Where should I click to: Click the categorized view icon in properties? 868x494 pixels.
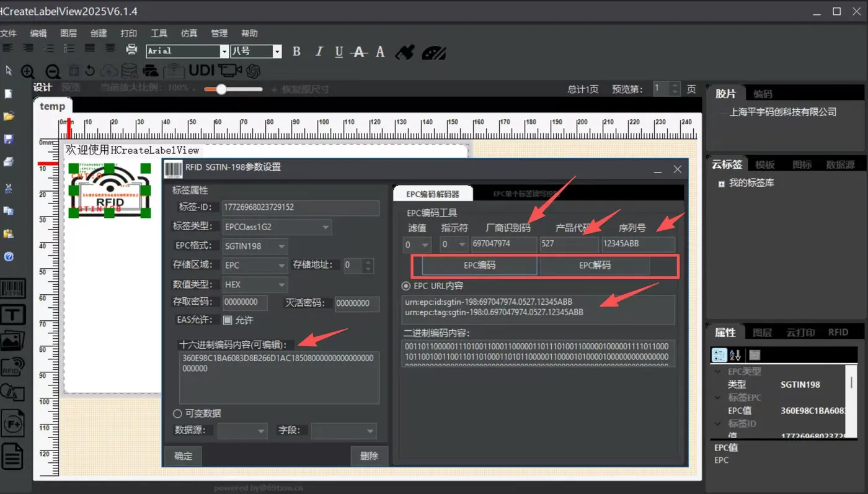(x=719, y=355)
